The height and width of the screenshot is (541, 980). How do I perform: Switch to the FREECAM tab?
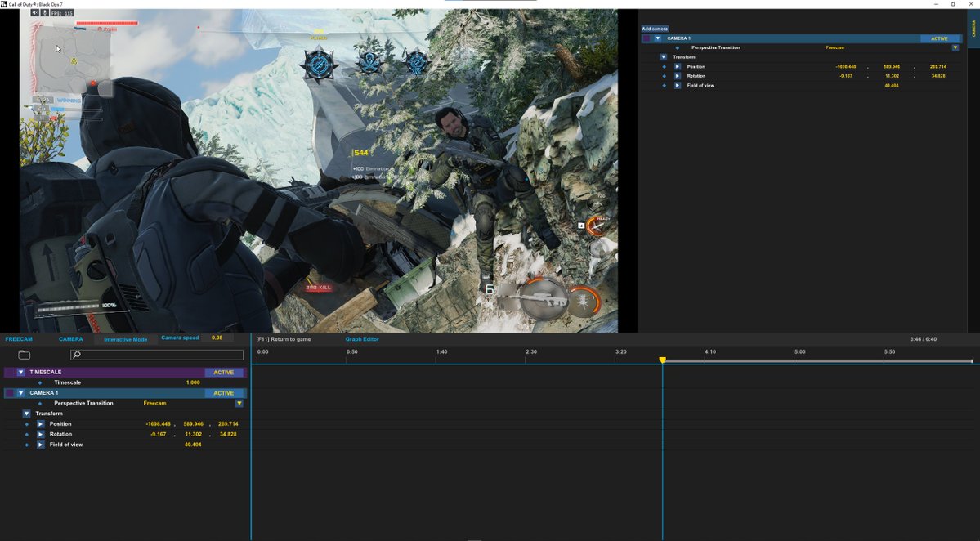(x=19, y=339)
